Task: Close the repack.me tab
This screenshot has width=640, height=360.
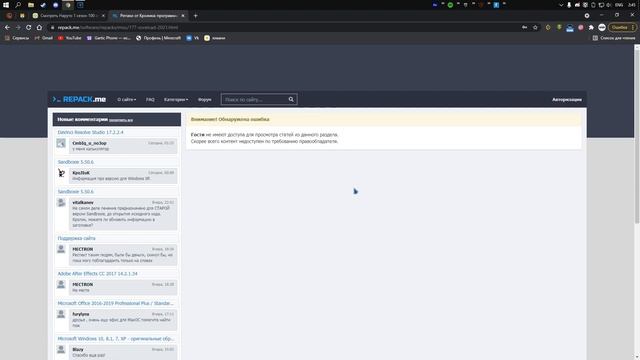Action: click(x=183, y=16)
